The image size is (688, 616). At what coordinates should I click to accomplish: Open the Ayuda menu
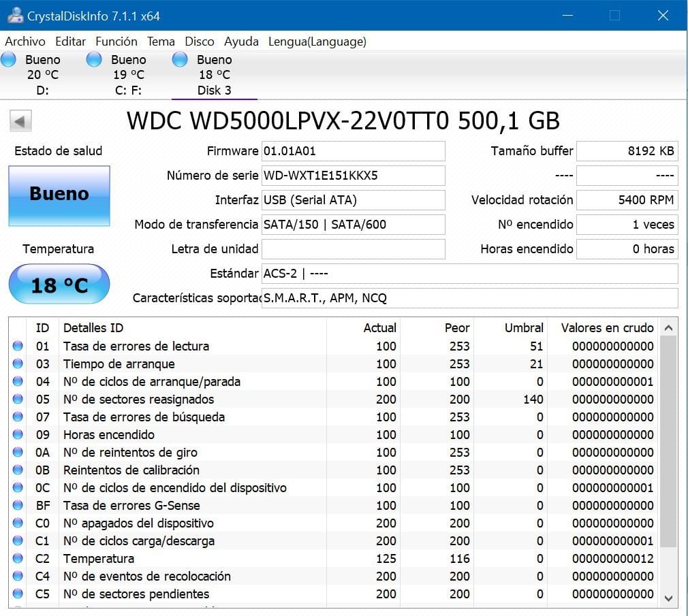[x=241, y=42]
